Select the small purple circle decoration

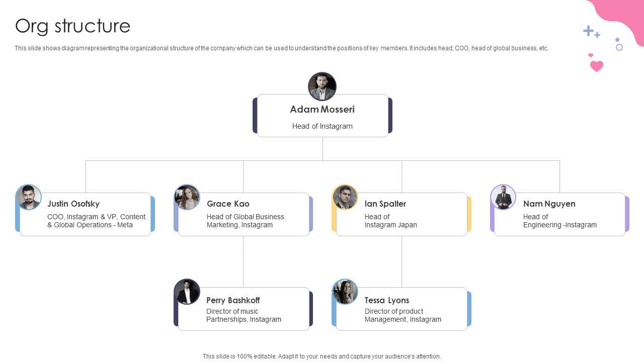tap(619, 47)
